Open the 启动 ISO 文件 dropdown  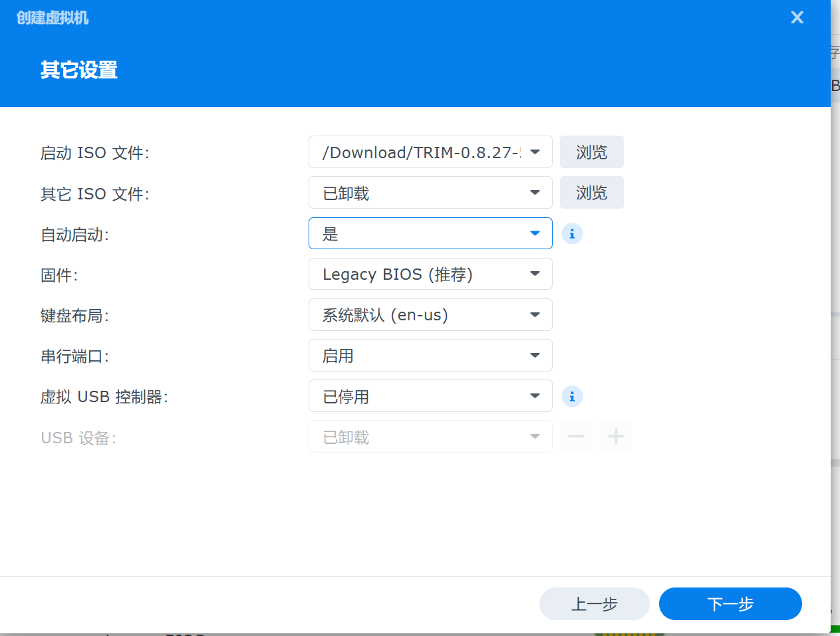430,152
